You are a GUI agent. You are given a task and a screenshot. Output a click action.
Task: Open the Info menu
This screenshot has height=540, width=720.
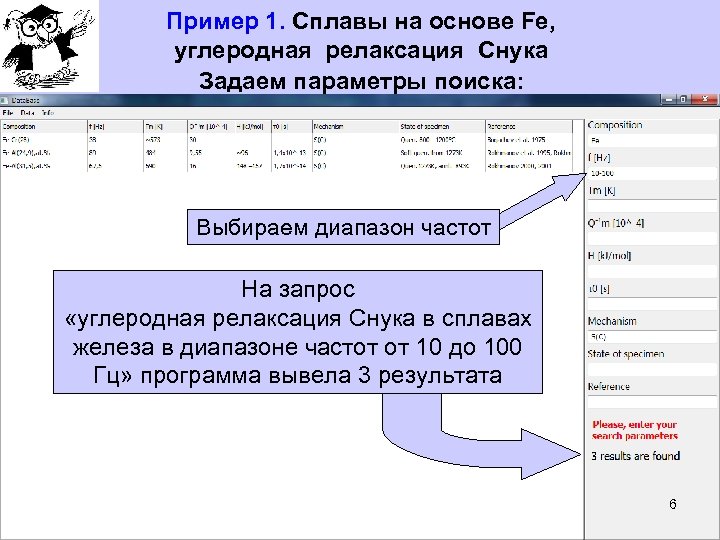pyautogui.click(x=47, y=112)
